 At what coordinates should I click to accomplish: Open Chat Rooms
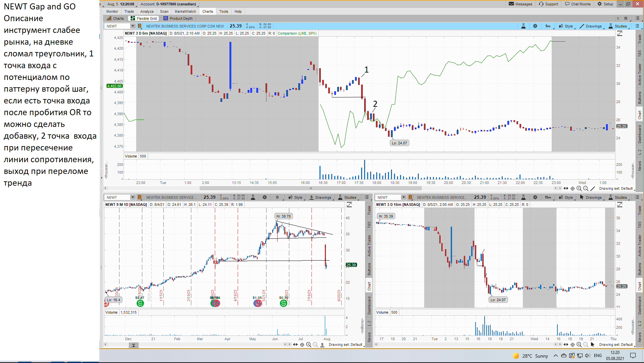pyautogui.click(x=578, y=4)
